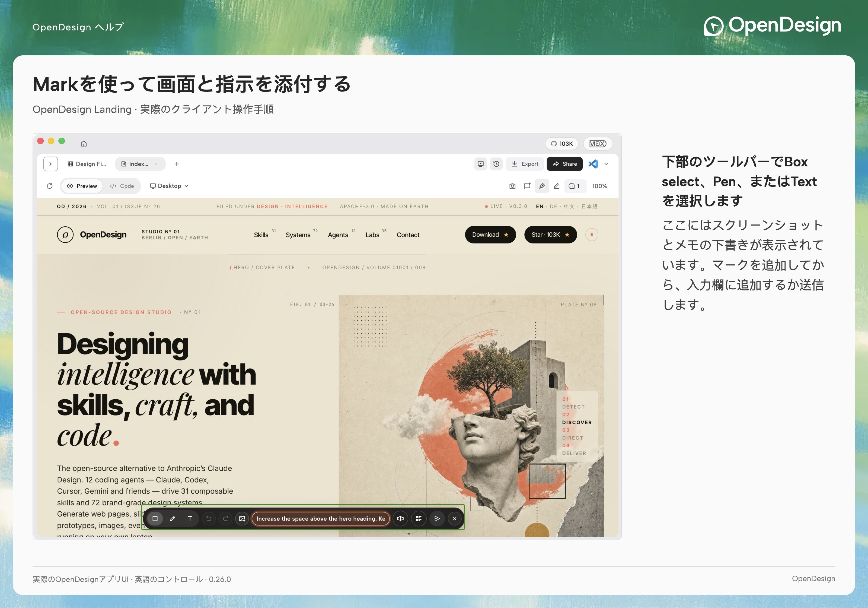Click the add-image icon in the mark toolbar
The image size is (868, 608).
pos(242,518)
